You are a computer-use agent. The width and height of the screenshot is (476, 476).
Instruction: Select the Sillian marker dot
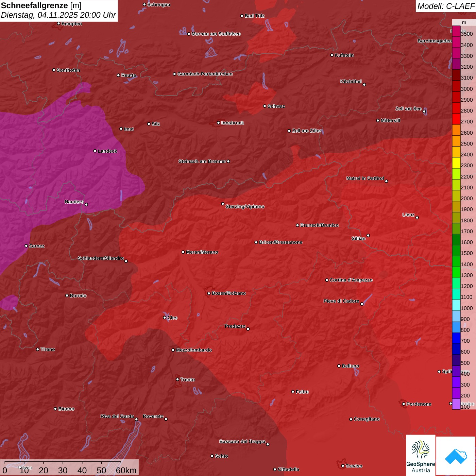(368, 235)
